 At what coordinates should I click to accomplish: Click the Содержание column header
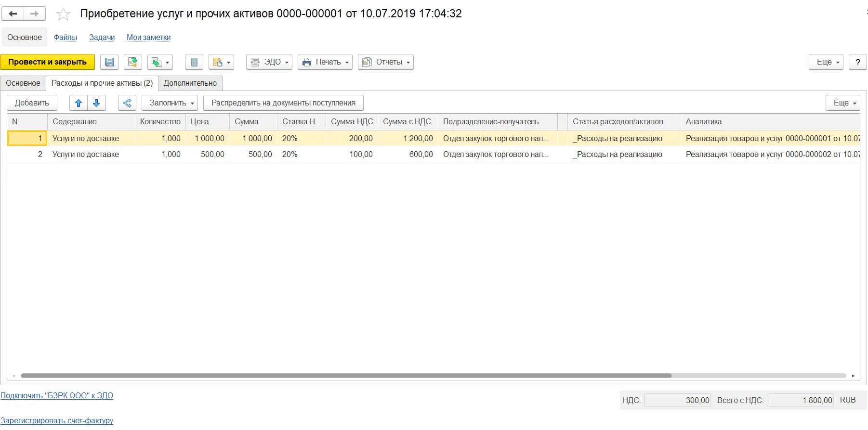[91, 122]
